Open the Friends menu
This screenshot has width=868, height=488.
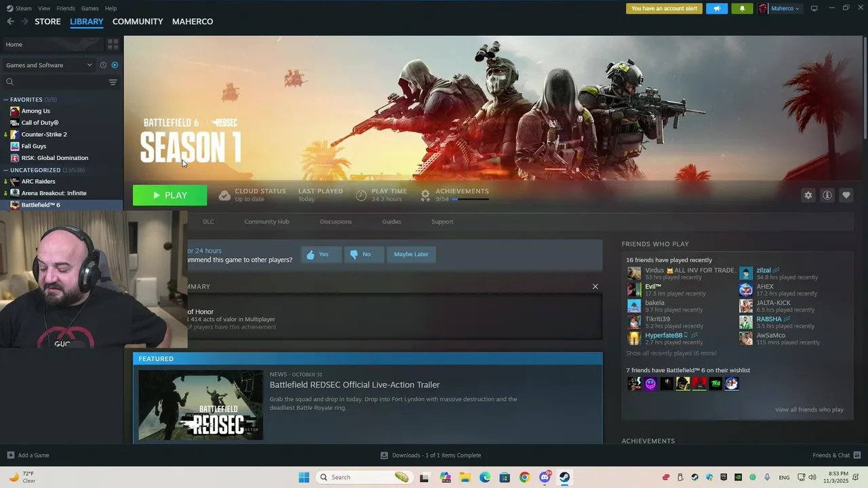66,8
